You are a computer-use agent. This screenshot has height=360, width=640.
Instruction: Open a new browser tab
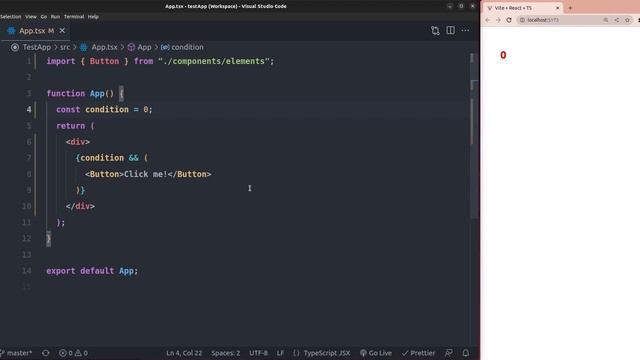pos(570,8)
